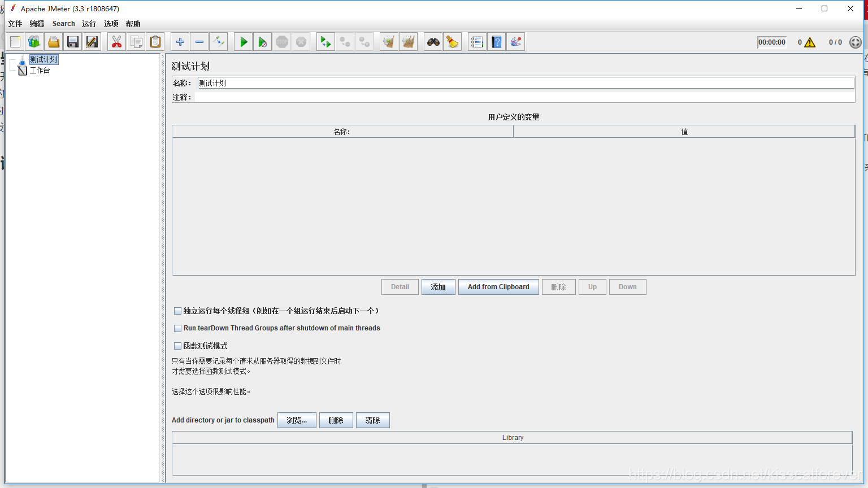Viewport: 868px width, 488px height.
Task: Click Add from Clipboard button
Action: click(498, 287)
